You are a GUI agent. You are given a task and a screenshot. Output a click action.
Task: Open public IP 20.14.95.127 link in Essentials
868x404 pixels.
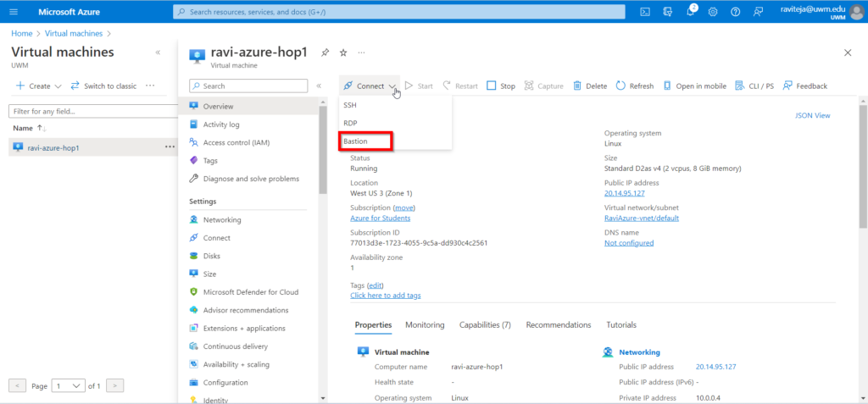pyautogui.click(x=625, y=193)
